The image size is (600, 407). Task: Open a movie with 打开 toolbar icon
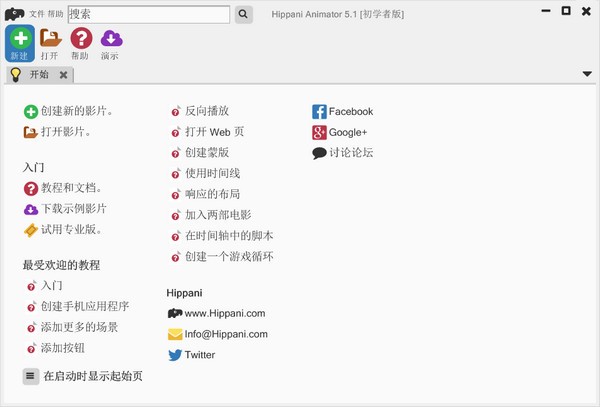(50, 44)
